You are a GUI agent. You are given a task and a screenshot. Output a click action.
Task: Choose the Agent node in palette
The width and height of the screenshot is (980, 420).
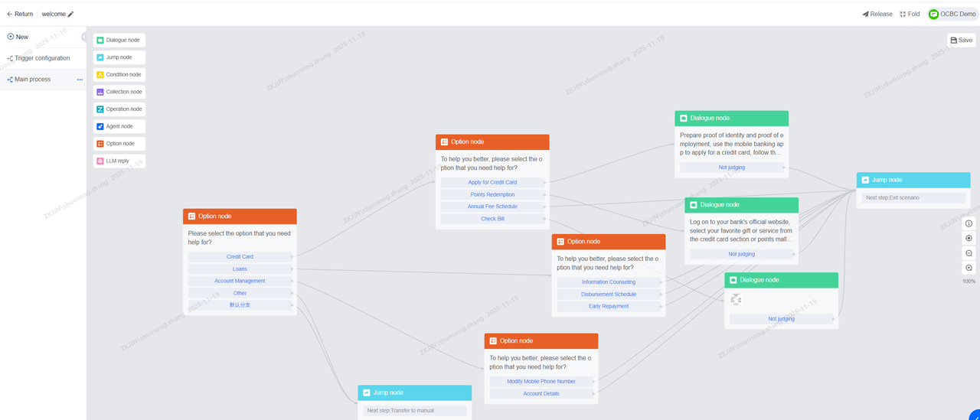pos(119,126)
